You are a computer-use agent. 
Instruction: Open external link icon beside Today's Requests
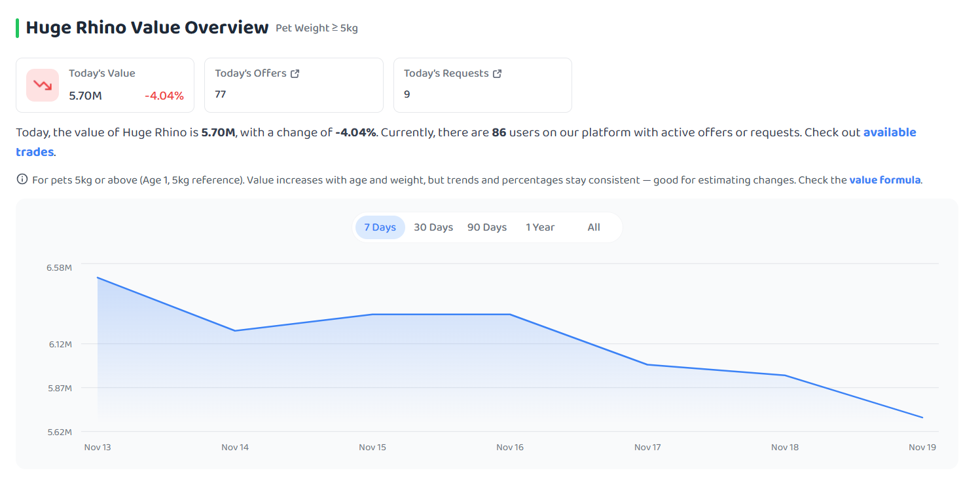[x=497, y=73]
